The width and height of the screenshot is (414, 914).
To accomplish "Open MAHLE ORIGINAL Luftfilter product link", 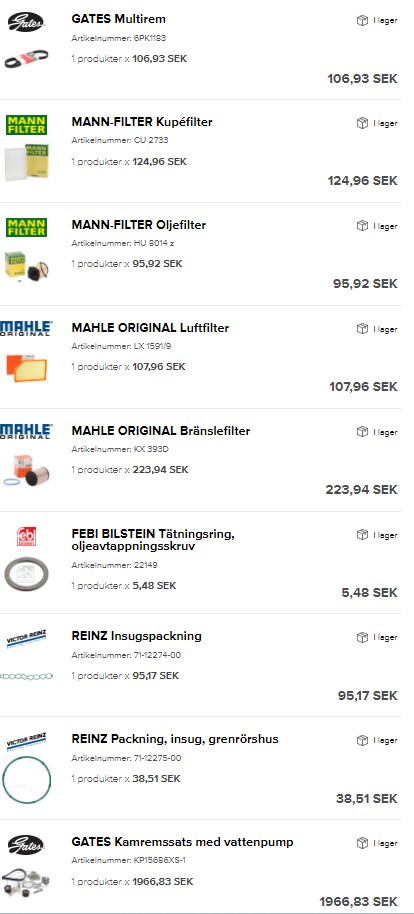I will click(150, 328).
